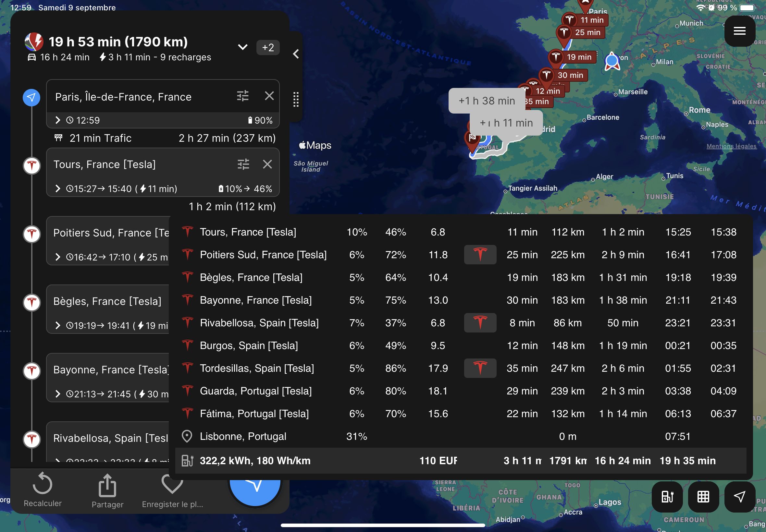
Task: Toggle the table grid view button
Action: [703, 497]
